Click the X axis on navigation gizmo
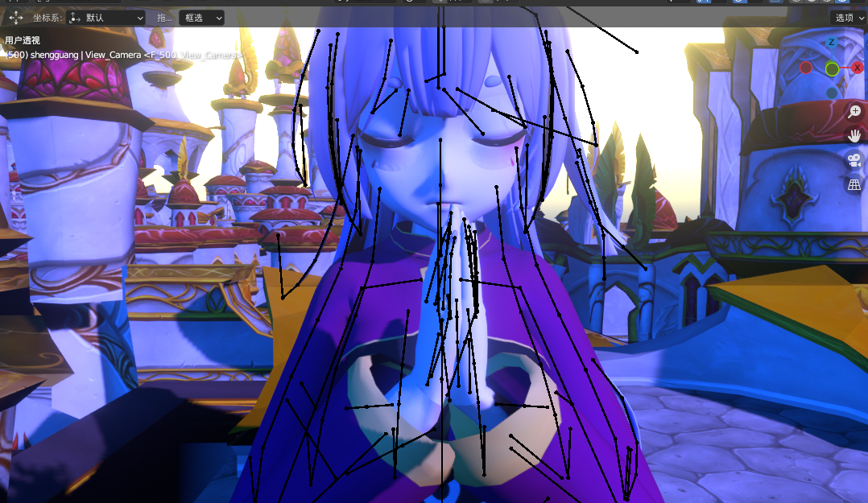The height and width of the screenshot is (503, 868). pos(857,68)
